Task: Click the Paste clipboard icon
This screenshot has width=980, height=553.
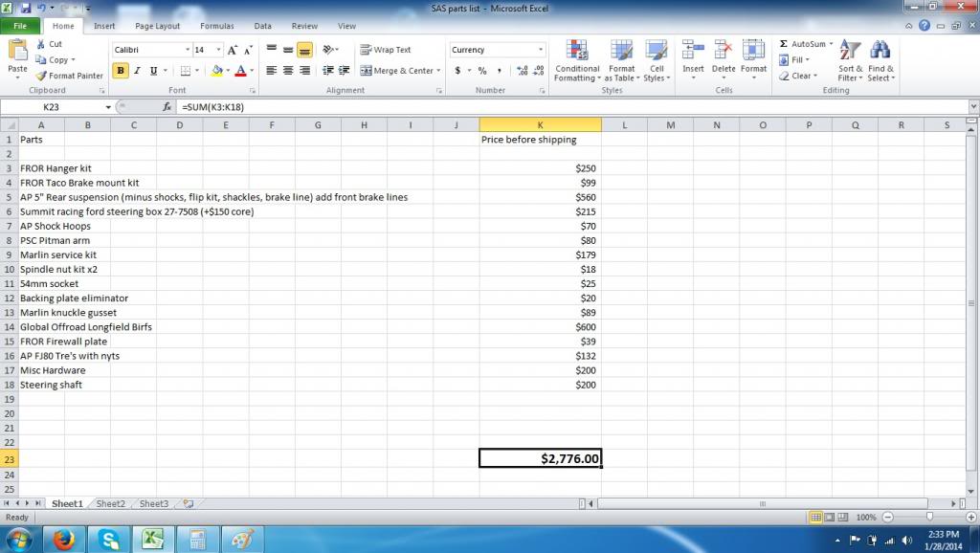Action: tap(17, 51)
